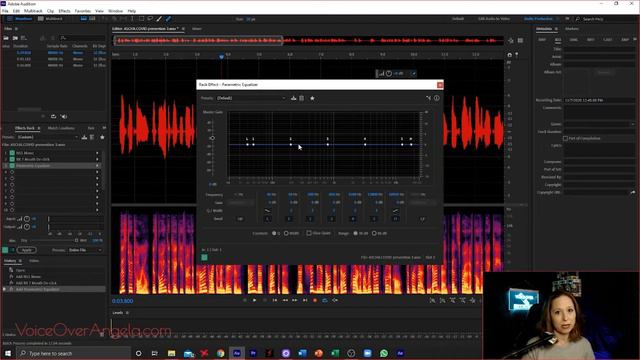Open the Effects Rack Presets dropdown
Image resolution: width=640 pixels, height=360 pixels.
pyautogui.click(x=48, y=137)
